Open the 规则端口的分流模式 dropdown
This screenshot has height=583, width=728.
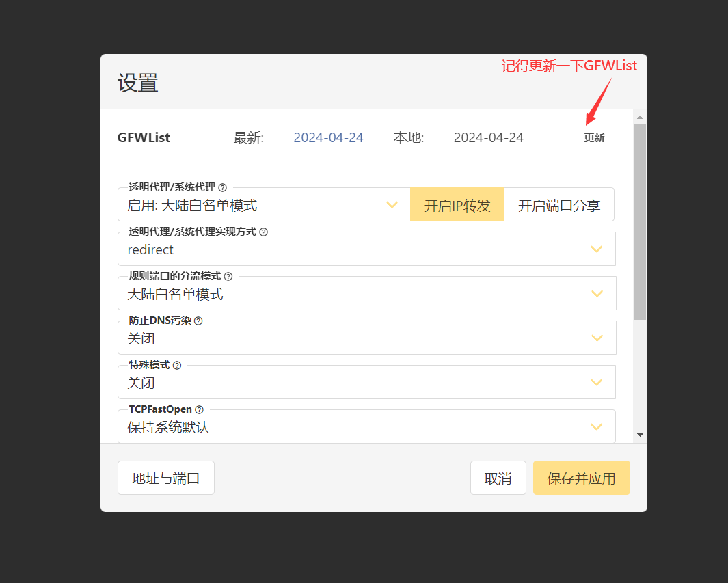pyautogui.click(x=366, y=294)
